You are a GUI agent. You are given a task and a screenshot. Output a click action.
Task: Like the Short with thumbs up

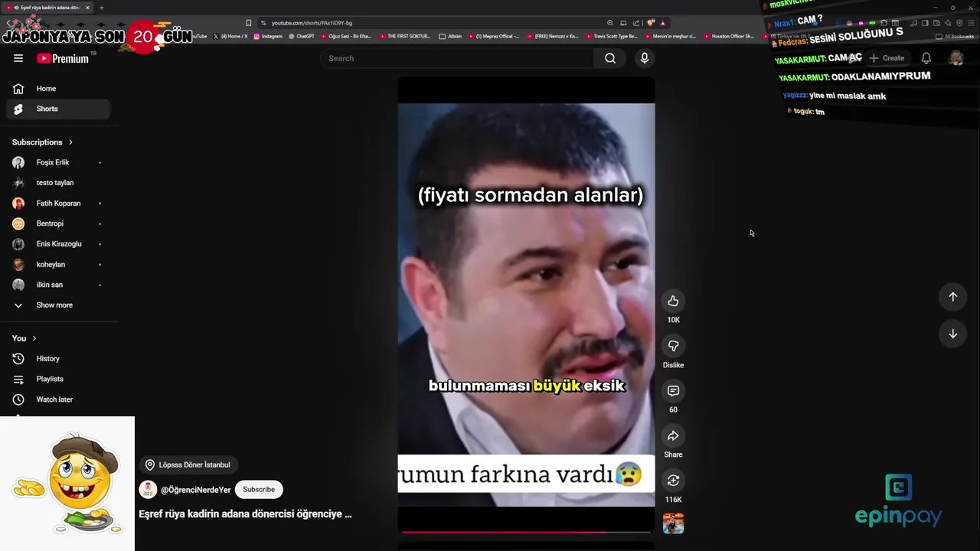tap(673, 301)
